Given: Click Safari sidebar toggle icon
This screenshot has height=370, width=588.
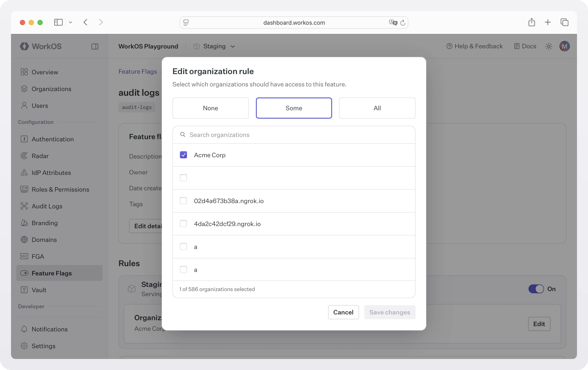Looking at the screenshot, I should pyautogui.click(x=58, y=22).
